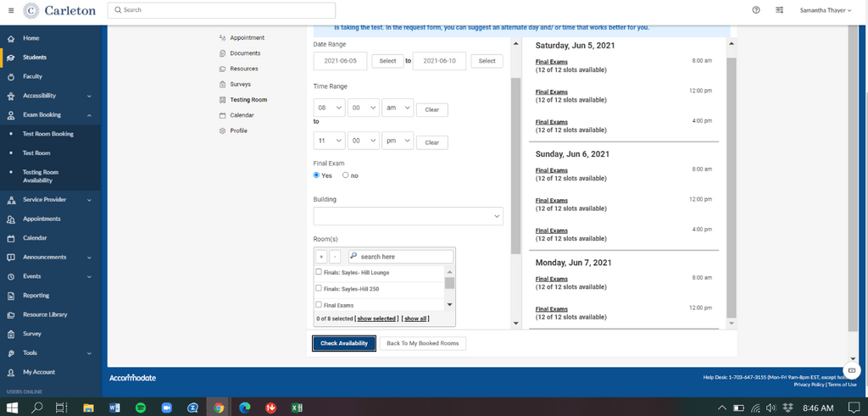Check the Final Exams room checkbox
Viewport: 868px width, 416px height.
(x=319, y=304)
